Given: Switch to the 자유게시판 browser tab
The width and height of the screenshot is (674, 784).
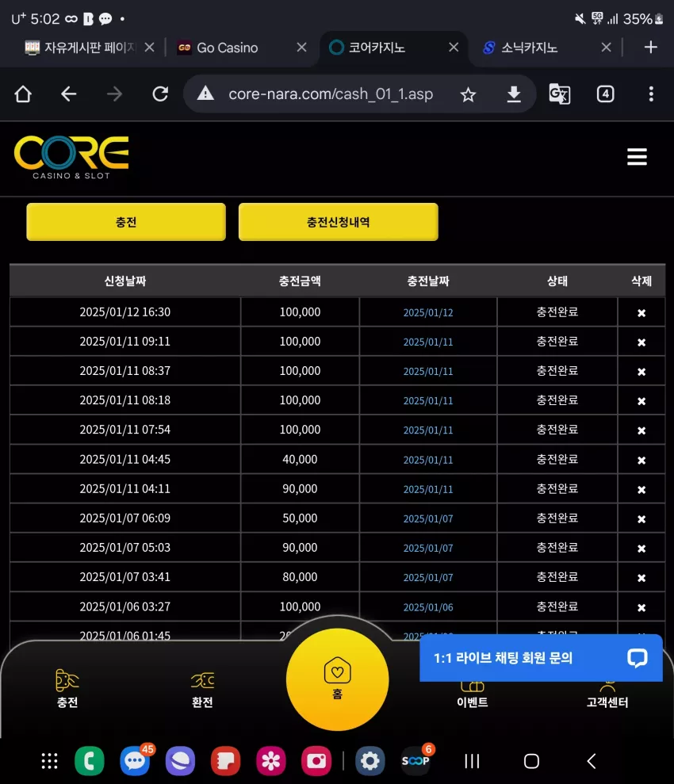Looking at the screenshot, I should [x=80, y=48].
